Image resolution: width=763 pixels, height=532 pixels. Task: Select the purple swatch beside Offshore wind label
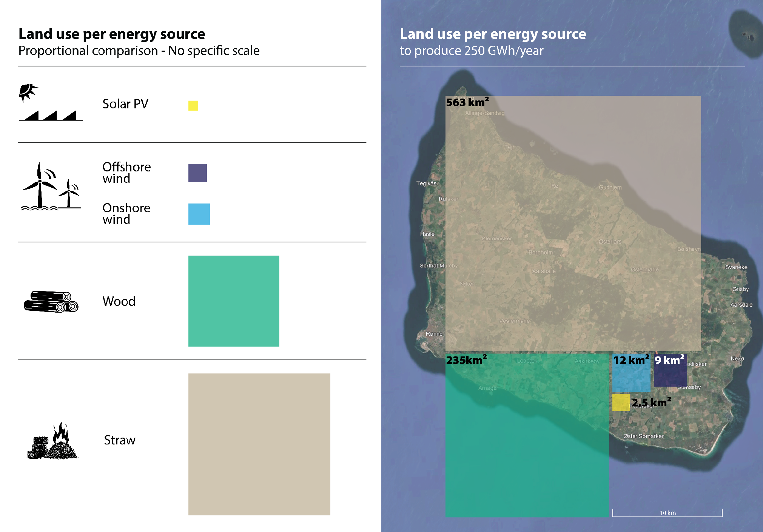point(198,173)
